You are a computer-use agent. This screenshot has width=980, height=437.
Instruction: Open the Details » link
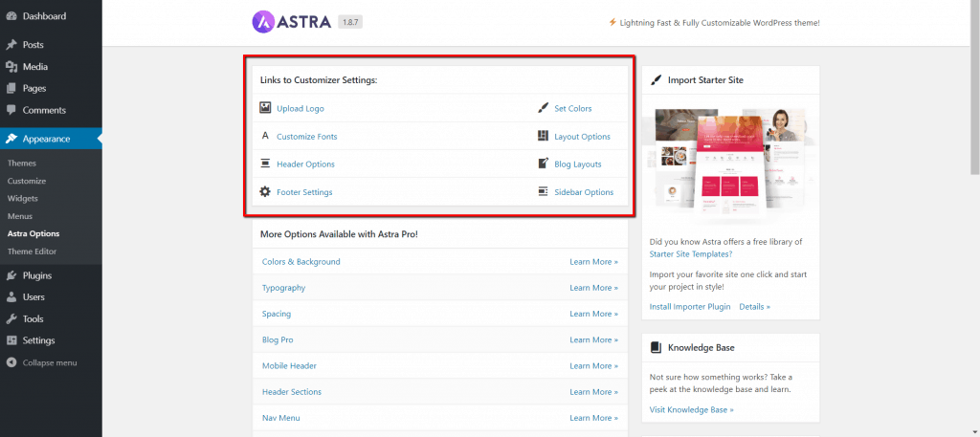[755, 307]
